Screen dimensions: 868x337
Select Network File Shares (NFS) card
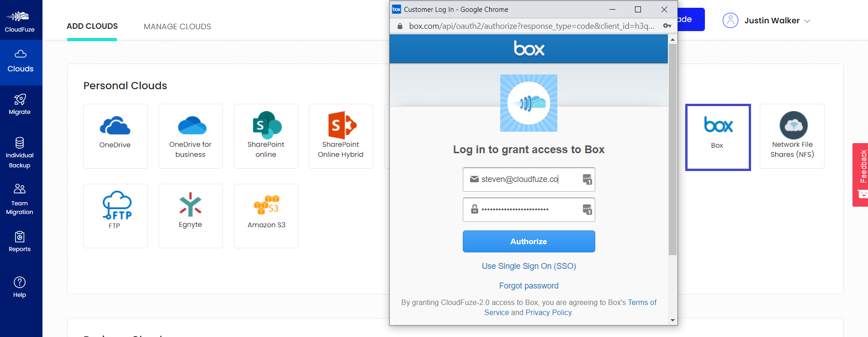792,136
